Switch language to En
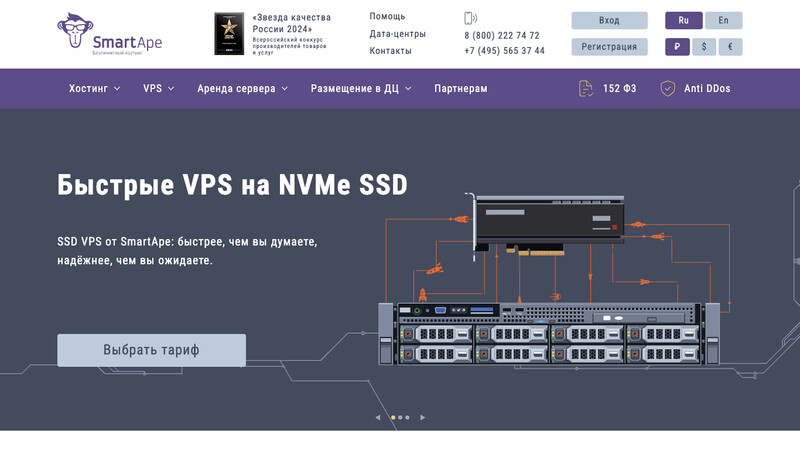This screenshot has height=450, width=800. click(x=723, y=20)
